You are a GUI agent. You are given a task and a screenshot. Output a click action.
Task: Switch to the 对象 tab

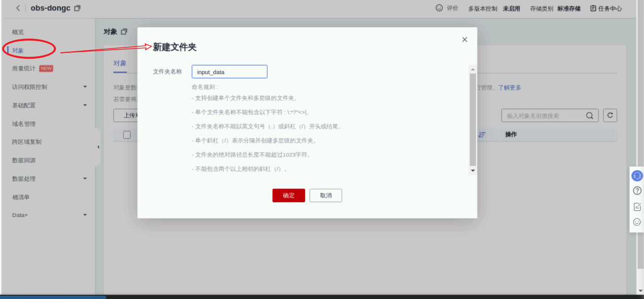coord(120,63)
